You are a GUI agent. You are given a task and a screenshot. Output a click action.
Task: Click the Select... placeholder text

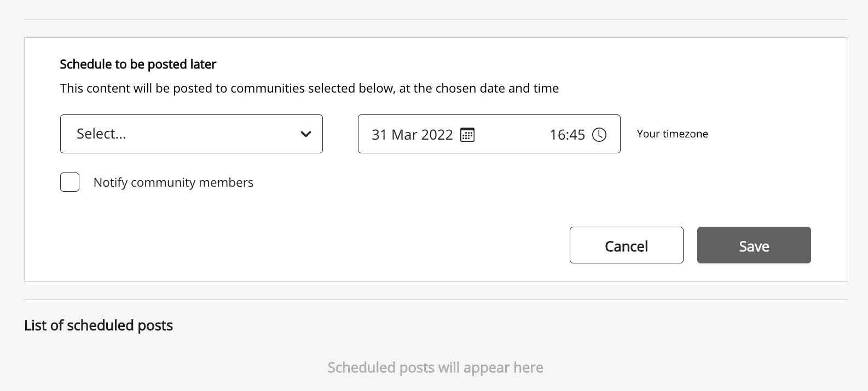pyautogui.click(x=101, y=134)
